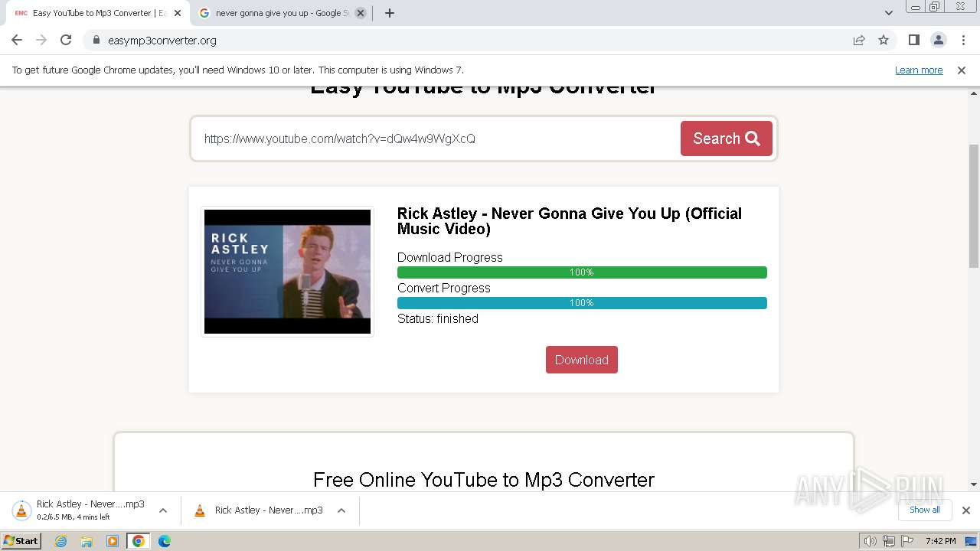Click the YouTube URL input field
The width and height of the screenshot is (980, 551).
436,139
